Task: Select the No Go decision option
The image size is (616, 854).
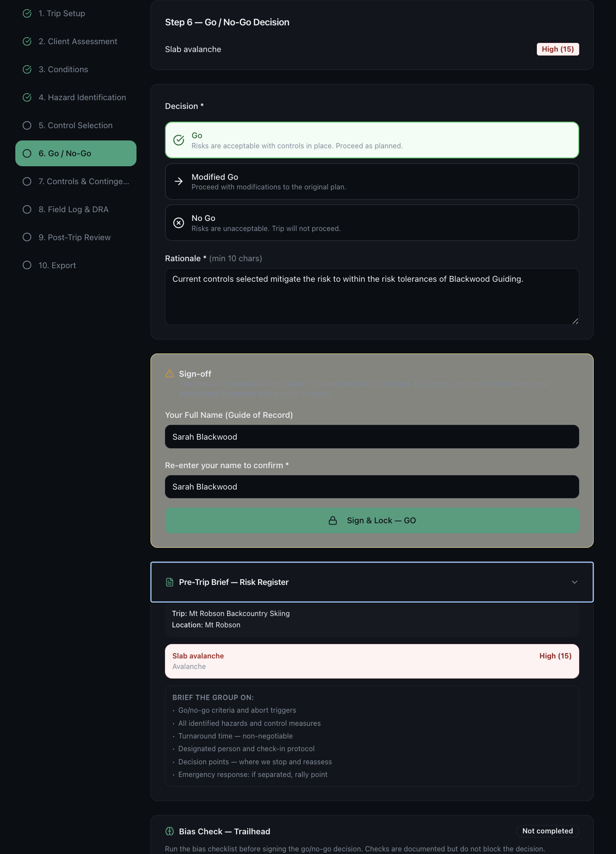Action: click(372, 223)
